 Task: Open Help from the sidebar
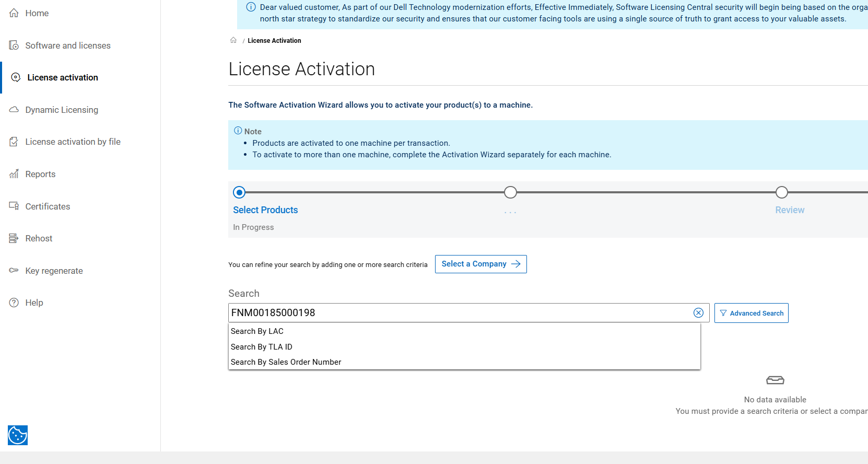(x=34, y=303)
